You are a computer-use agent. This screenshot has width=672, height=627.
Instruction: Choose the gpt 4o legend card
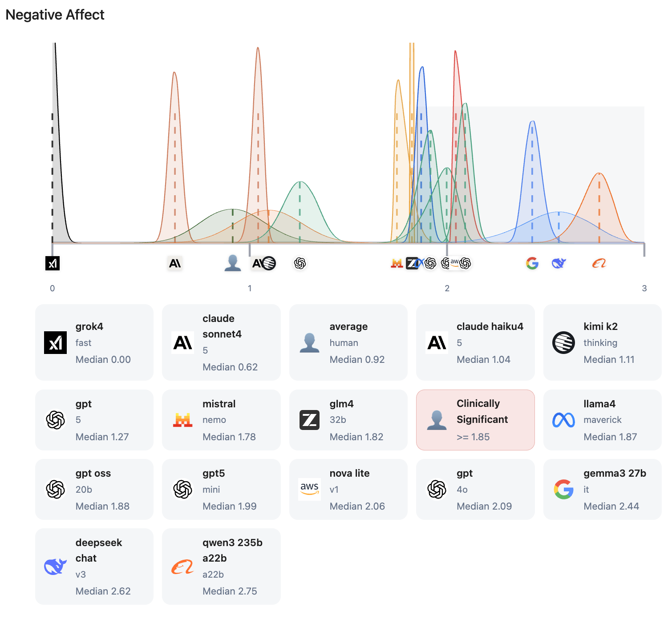(x=475, y=489)
